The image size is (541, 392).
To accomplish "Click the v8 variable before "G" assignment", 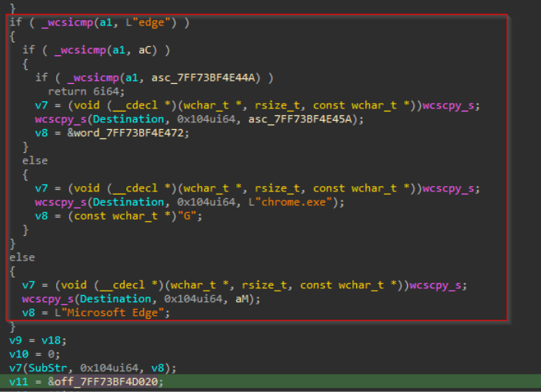I will click(x=42, y=216).
